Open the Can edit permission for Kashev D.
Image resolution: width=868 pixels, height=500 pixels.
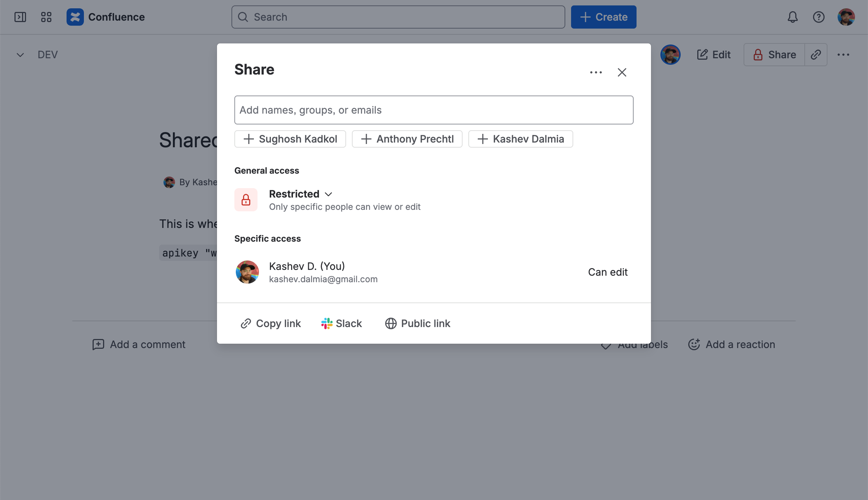pyautogui.click(x=608, y=272)
